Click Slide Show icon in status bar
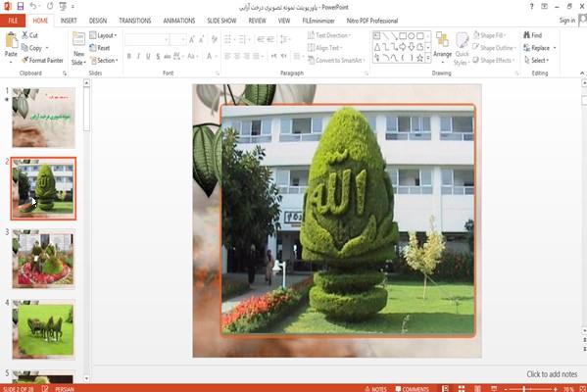 [x=494, y=389]
